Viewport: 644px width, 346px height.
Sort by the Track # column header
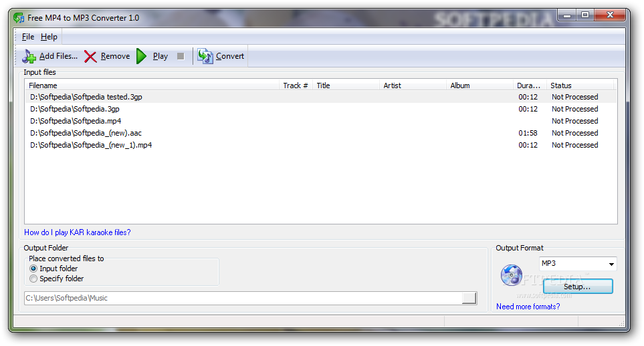[296, 85]
